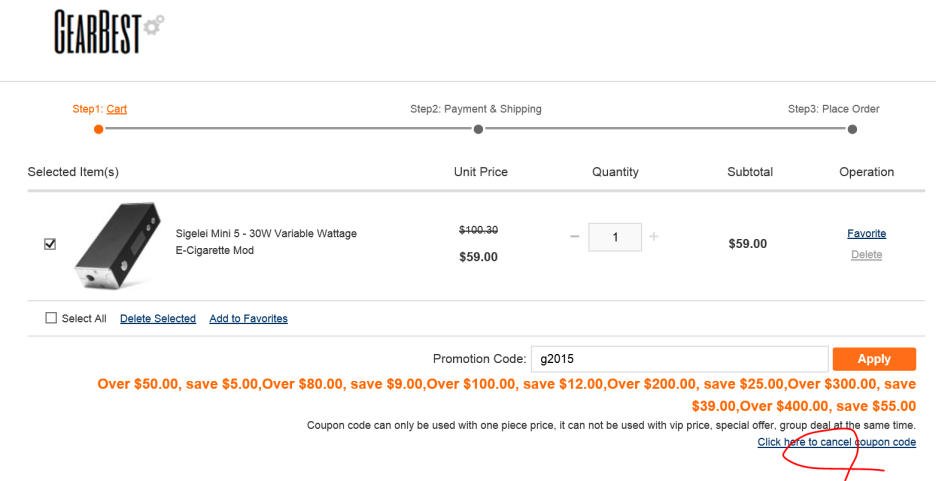Click the gear icon beside GearBest logo
The height and width of the screenshot is (481, 936).
pos(154,25)
